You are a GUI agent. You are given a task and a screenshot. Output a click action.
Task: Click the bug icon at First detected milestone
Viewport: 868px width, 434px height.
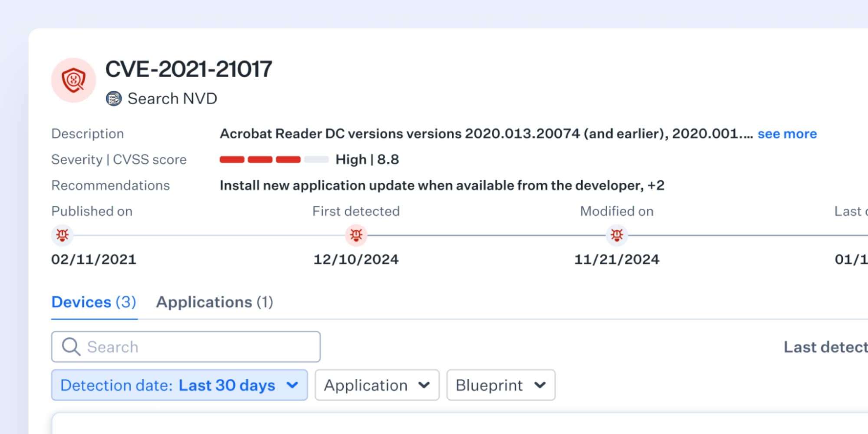(355, 235)
